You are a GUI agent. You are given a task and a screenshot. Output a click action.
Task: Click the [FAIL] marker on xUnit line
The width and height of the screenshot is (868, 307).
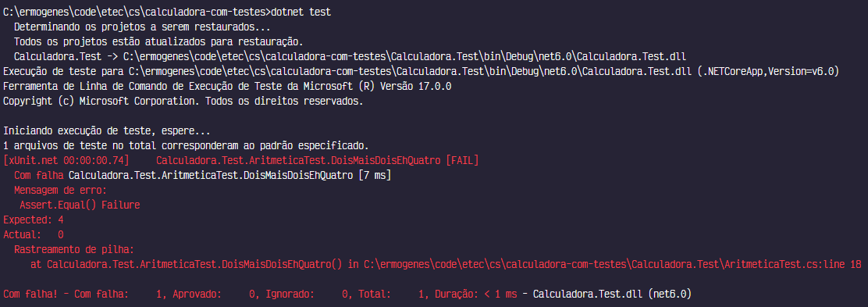[x=462, y=161]
